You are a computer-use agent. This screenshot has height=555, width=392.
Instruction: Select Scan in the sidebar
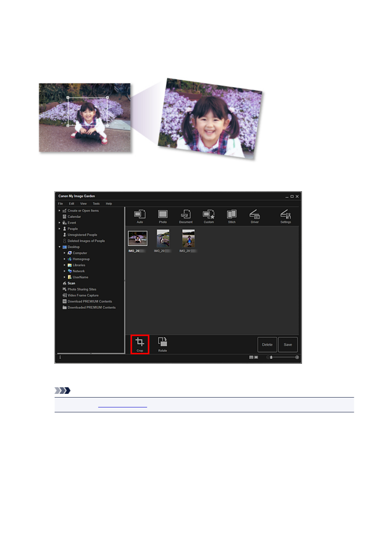(69, 283)
